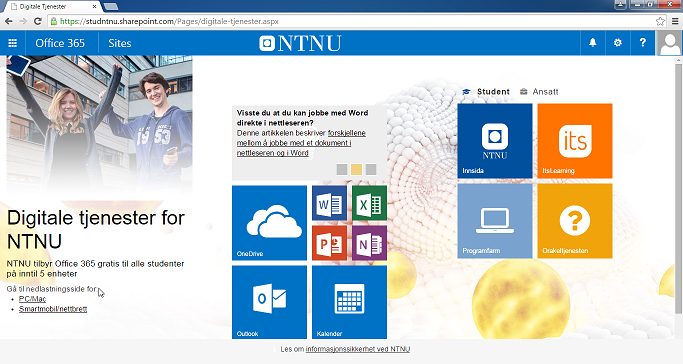Image resolution: width=683 pixels, height=364 pixels.
Task: Click the 'Visste du at du kan jobbe' headline
Action: pos(302,118)
